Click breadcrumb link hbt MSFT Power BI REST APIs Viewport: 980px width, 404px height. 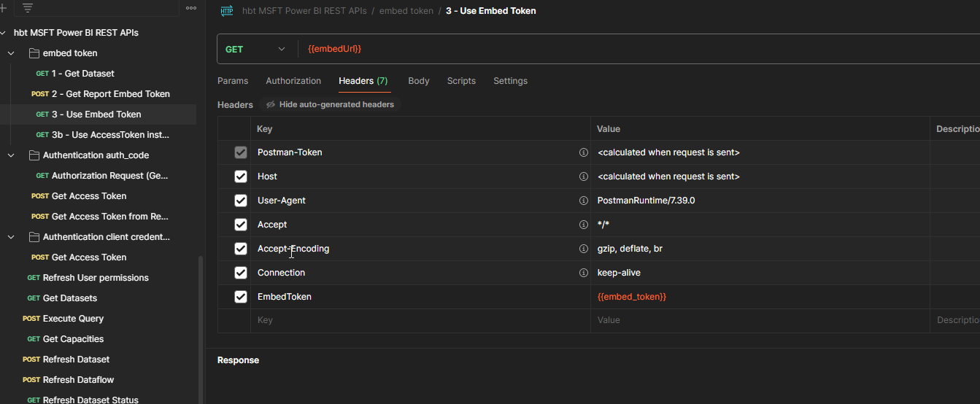pyautogui.click(x=304, y=11)
